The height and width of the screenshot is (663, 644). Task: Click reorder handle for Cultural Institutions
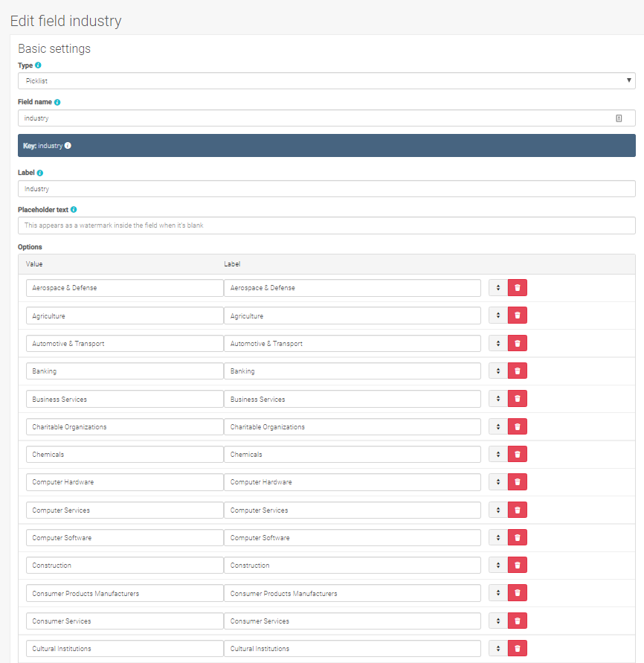pyautogui.click(x=498, y=649)
